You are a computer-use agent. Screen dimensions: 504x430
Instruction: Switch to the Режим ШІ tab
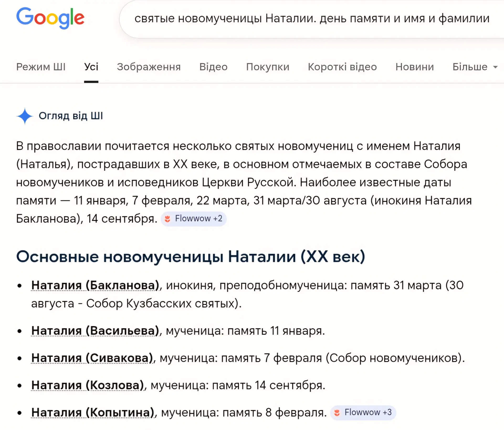pos(41,67)
